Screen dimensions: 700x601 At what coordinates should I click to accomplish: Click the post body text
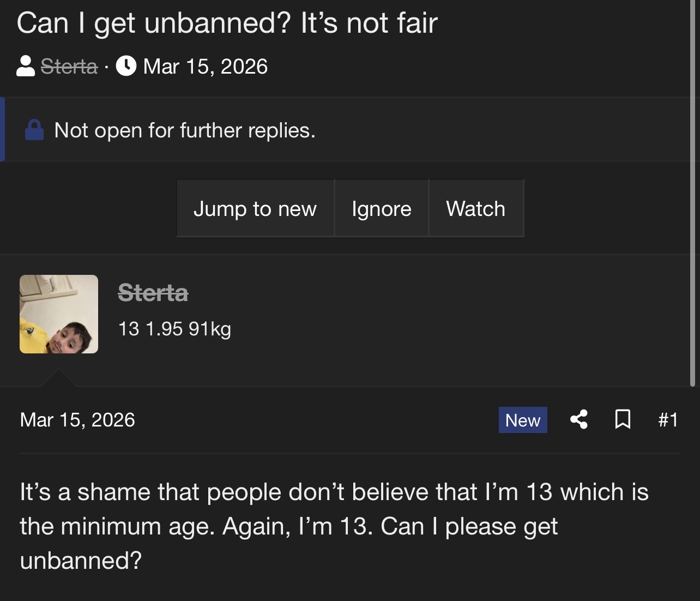(334, 525)
